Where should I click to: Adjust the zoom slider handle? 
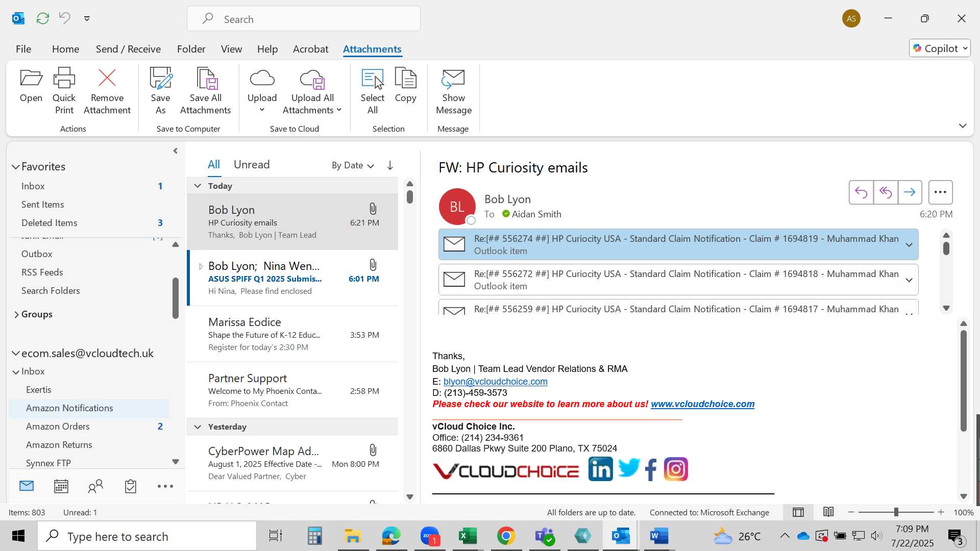(x=896, y=512)
